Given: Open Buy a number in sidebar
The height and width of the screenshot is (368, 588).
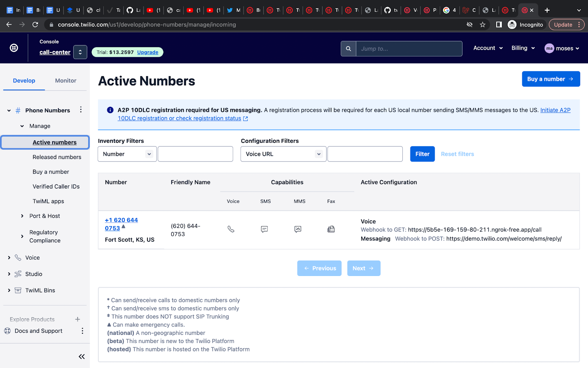Looking at the screenshot, I should [51, 172].
